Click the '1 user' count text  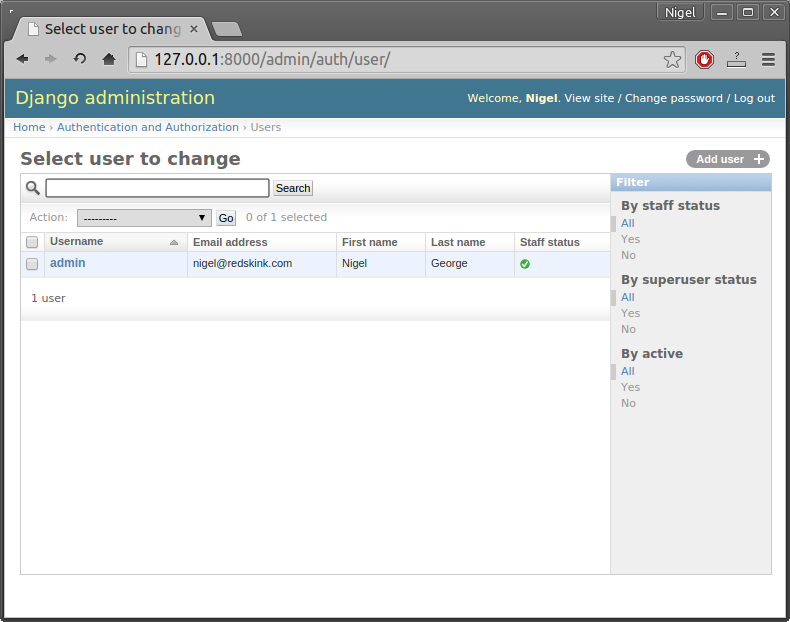pos(48,298)
